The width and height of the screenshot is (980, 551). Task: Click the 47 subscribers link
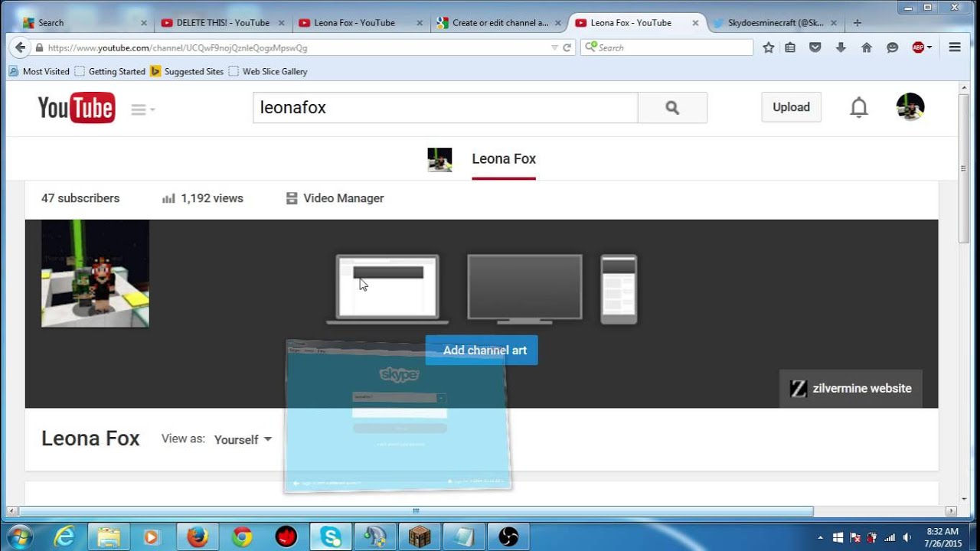pyautogui.click(x=80, y=198)
